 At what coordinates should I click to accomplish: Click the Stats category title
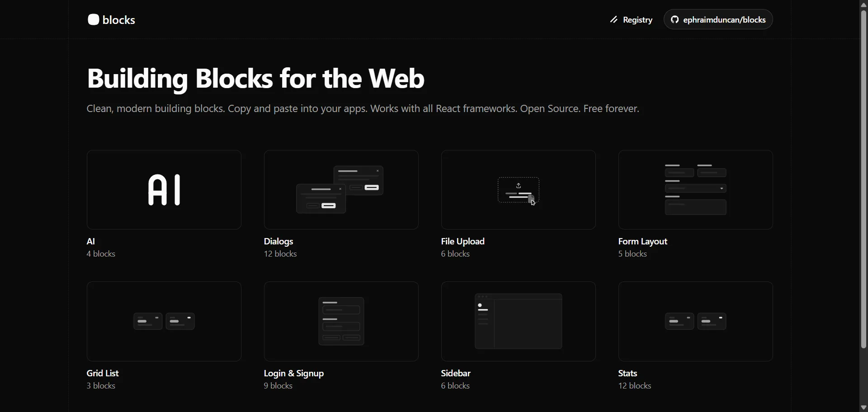[x=628, y=374]
